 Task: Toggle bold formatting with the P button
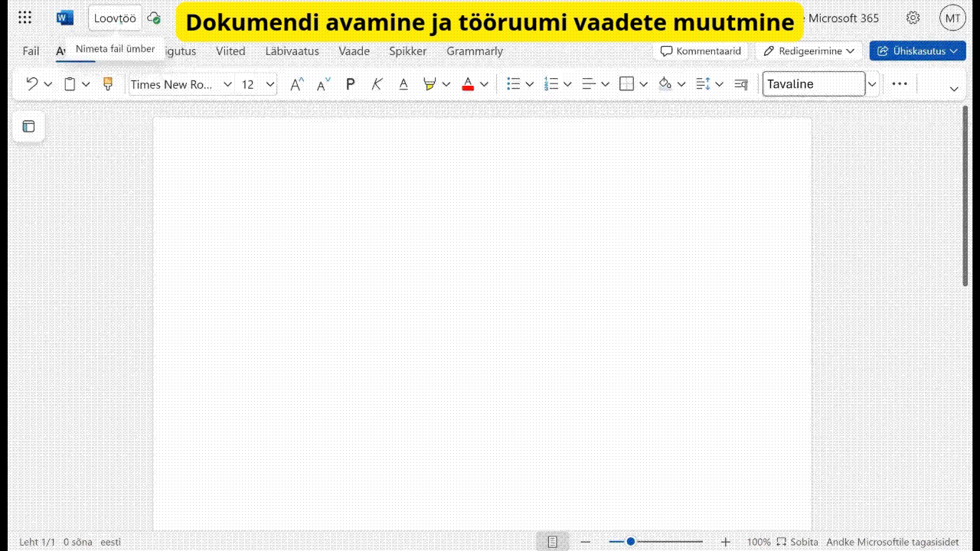(350, 84)
